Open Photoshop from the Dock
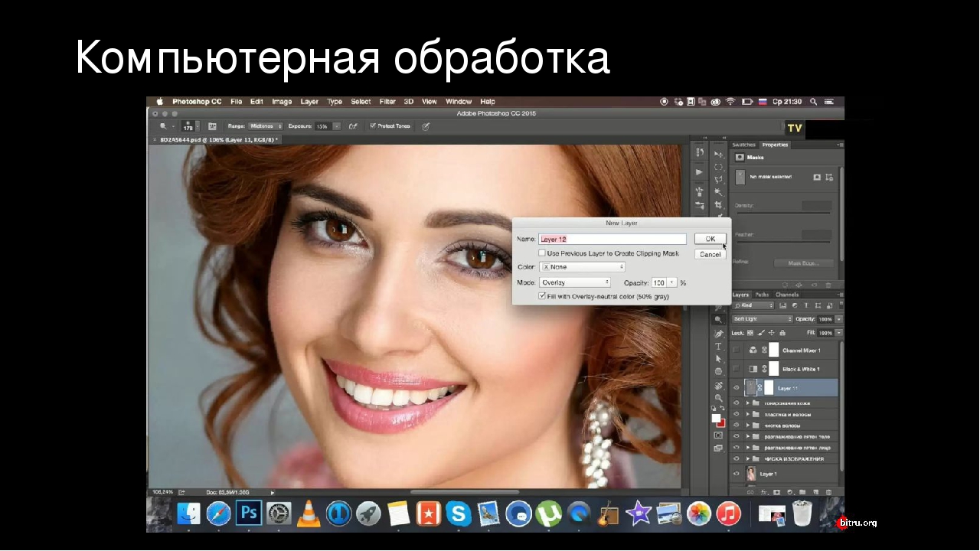The height and width of the screenshot is (551, 980). [x=248, y=514]
